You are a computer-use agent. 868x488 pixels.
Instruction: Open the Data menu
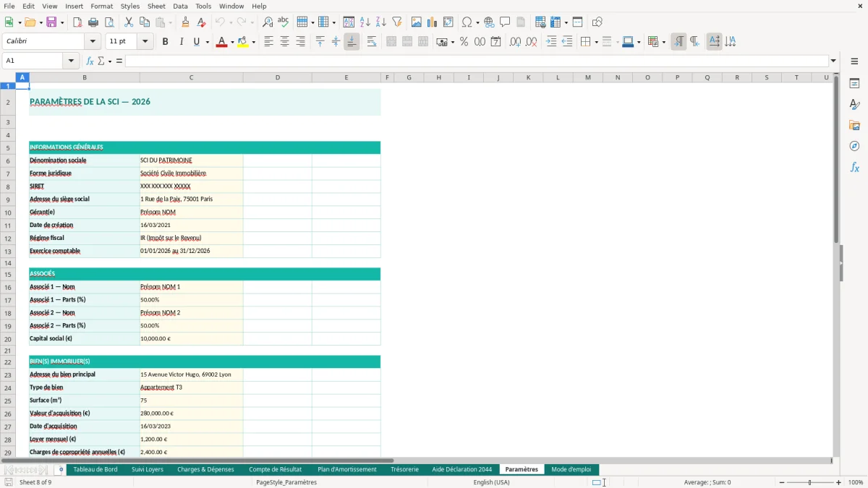(x=180, y=6)
